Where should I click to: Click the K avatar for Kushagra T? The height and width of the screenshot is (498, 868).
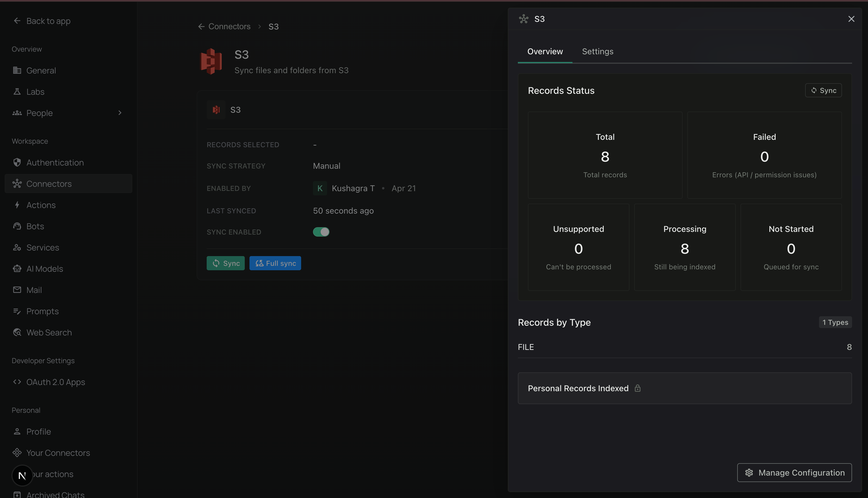click(320, 189)
